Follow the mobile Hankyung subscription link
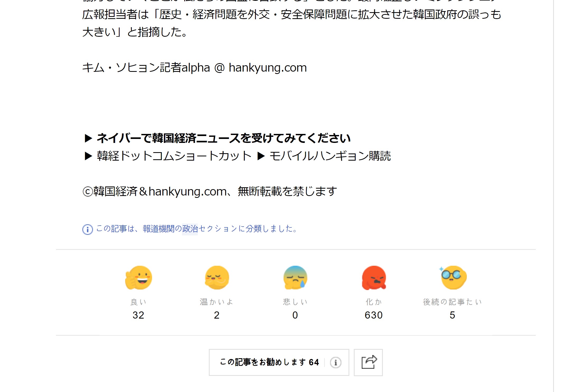 pos(330,156)
